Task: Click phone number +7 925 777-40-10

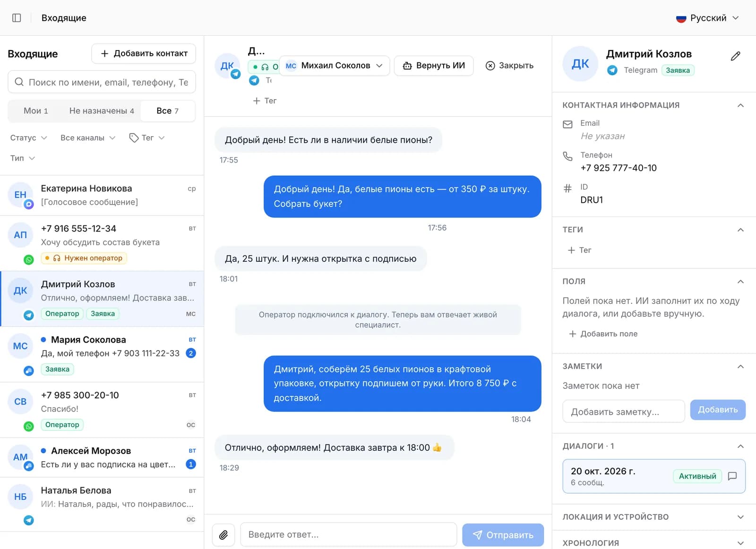Action: (x=618, y=168)
